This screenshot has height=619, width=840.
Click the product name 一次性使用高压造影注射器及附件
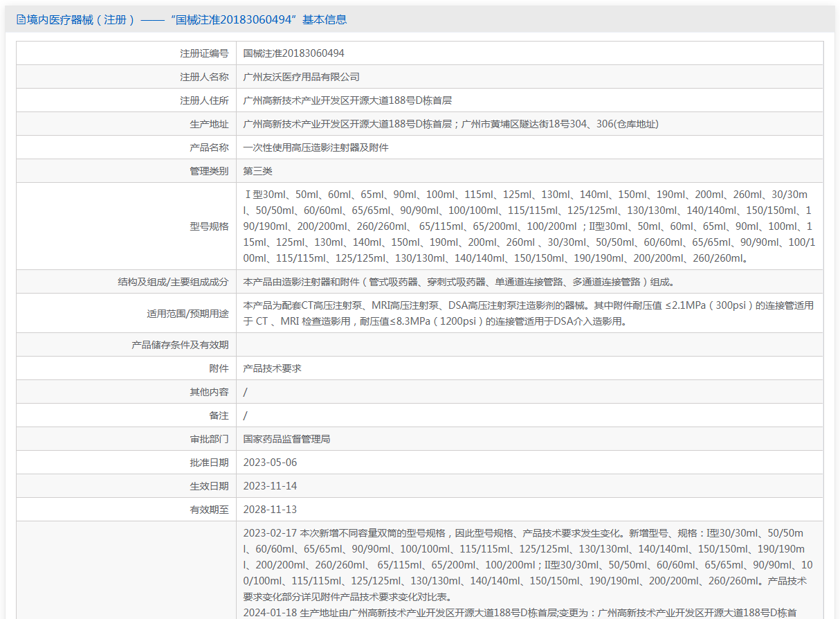point(316,147)
